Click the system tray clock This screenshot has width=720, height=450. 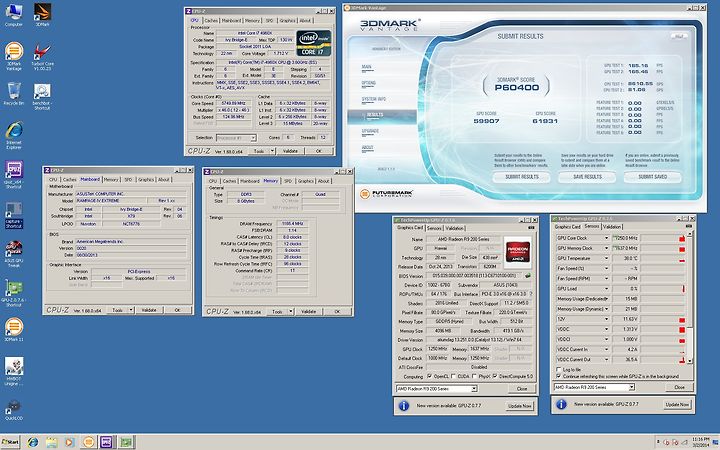pos(700,442)
